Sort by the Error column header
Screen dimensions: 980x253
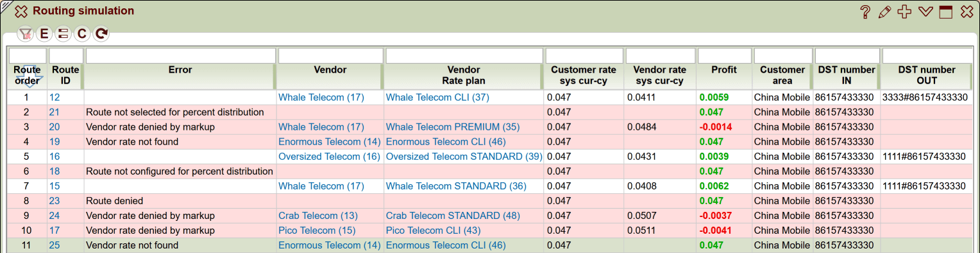point(180,70)
